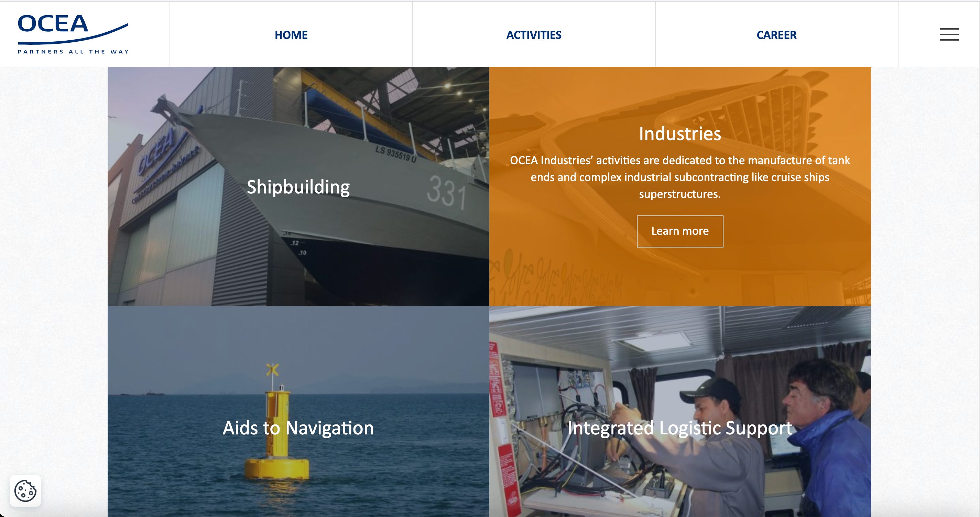Image resolution: width=980 pixels, height=517 pixels.
Task: Open the CAREER menu item
Action: pos(776,35)
